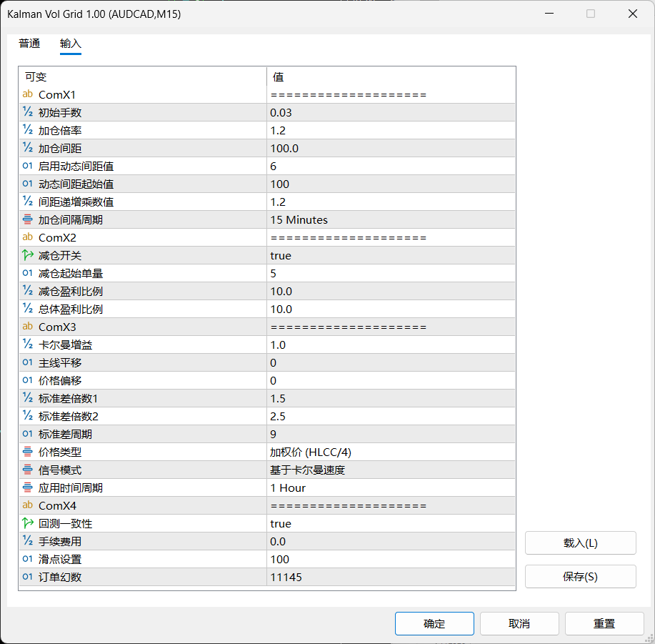Click the integer icon beside 标准差周期

28,434
